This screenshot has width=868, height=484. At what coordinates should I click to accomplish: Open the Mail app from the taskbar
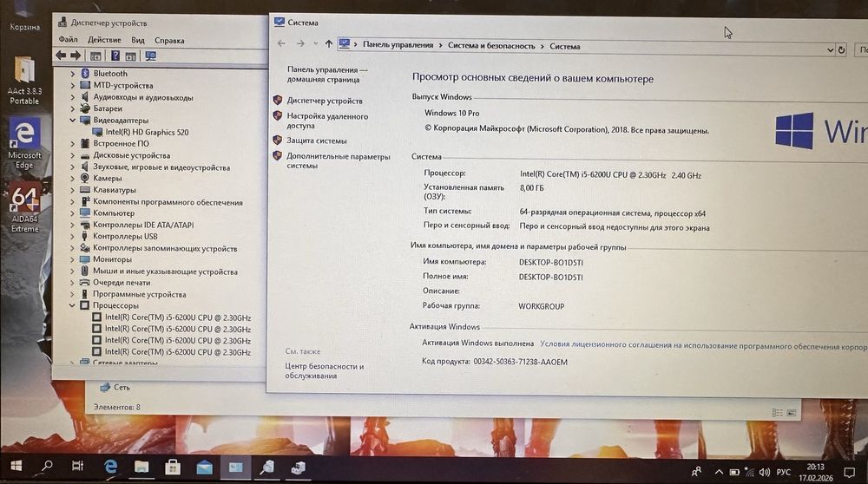[x=204, y=468]
